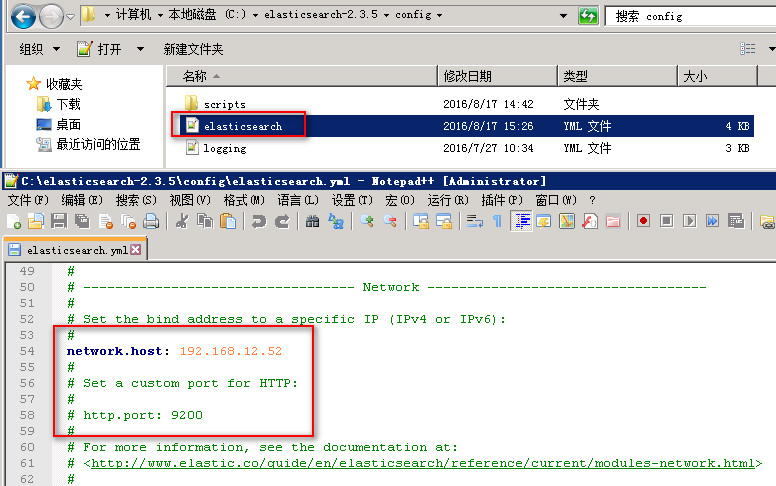The image size is (776, 486).
Task: Click the Replace toolbar icon
Action: coord(336,221)
